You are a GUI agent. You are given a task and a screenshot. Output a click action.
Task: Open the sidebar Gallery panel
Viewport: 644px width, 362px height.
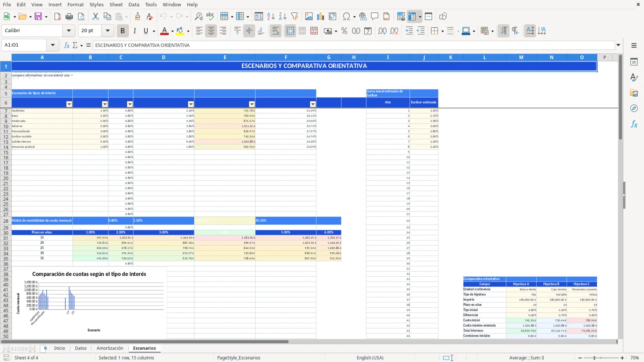click(x=634, y=93)
